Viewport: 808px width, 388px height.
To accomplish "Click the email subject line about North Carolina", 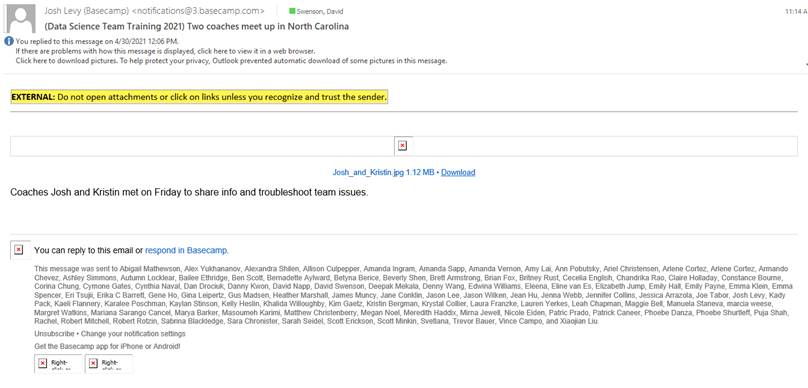I will tap(196, 26).
